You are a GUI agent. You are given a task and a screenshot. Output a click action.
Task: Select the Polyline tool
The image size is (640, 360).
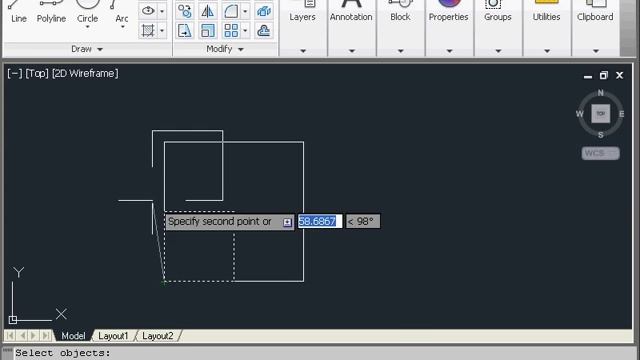click(51, 12)
